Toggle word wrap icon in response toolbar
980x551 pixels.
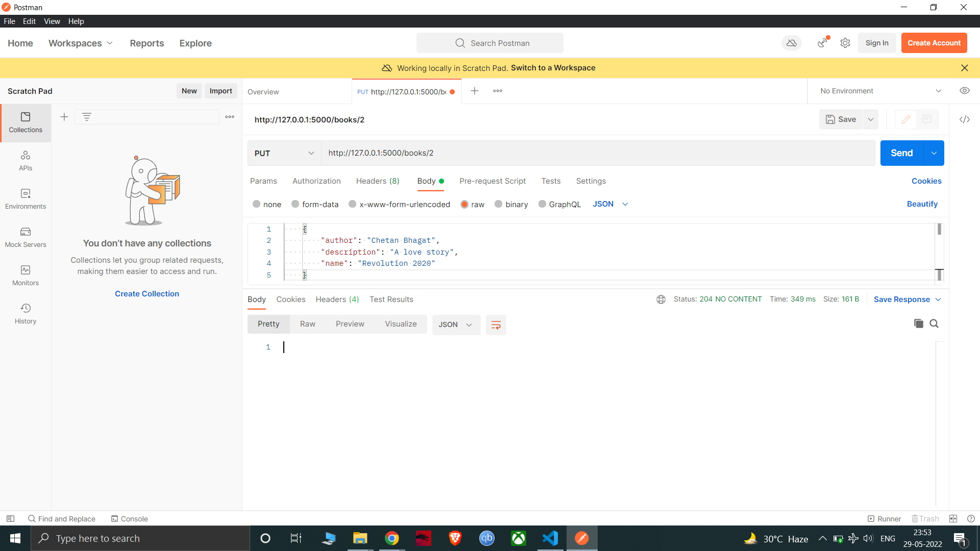[496, 325]
